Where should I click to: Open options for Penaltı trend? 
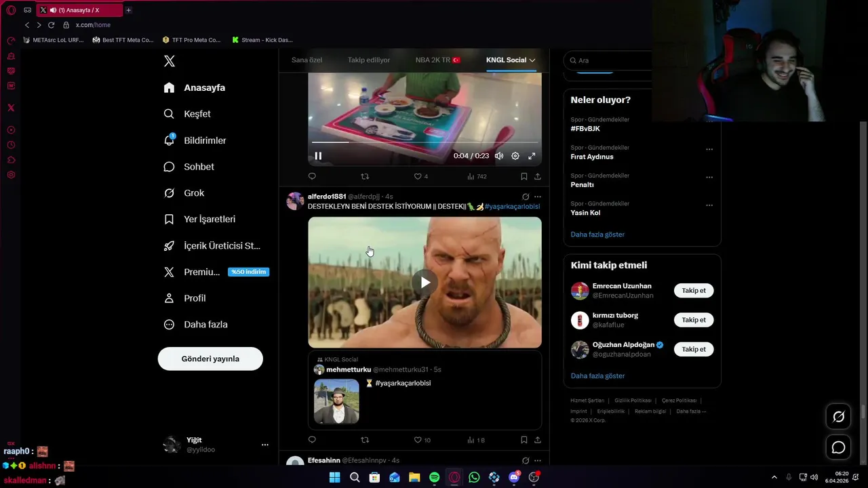(x=709, y=178)
